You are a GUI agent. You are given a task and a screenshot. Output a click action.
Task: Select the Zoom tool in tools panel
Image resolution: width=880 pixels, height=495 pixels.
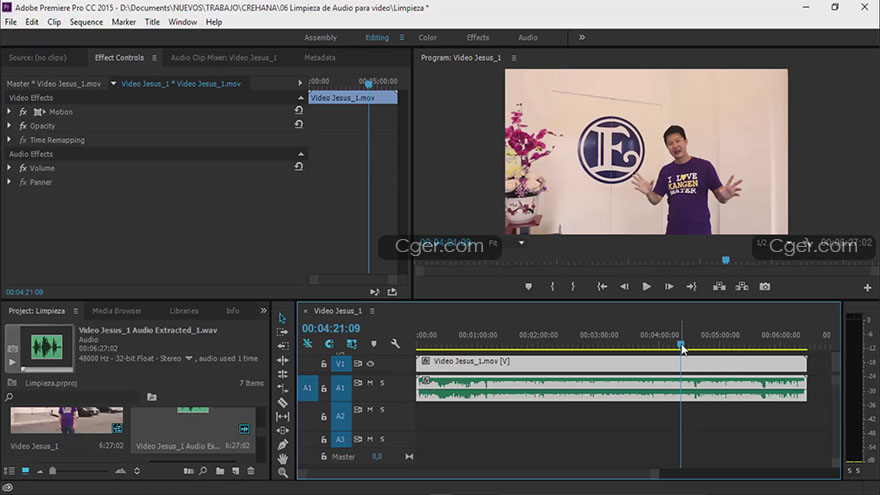(282, 473)
